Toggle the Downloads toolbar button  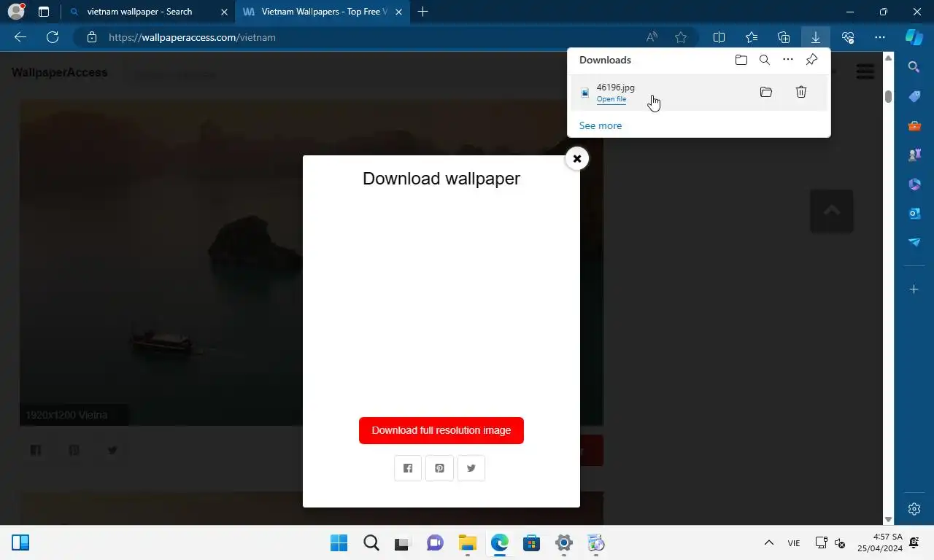(815, 37)
